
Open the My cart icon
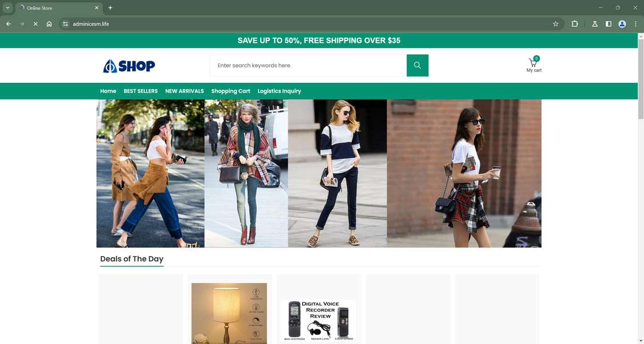tap(534, 65)
